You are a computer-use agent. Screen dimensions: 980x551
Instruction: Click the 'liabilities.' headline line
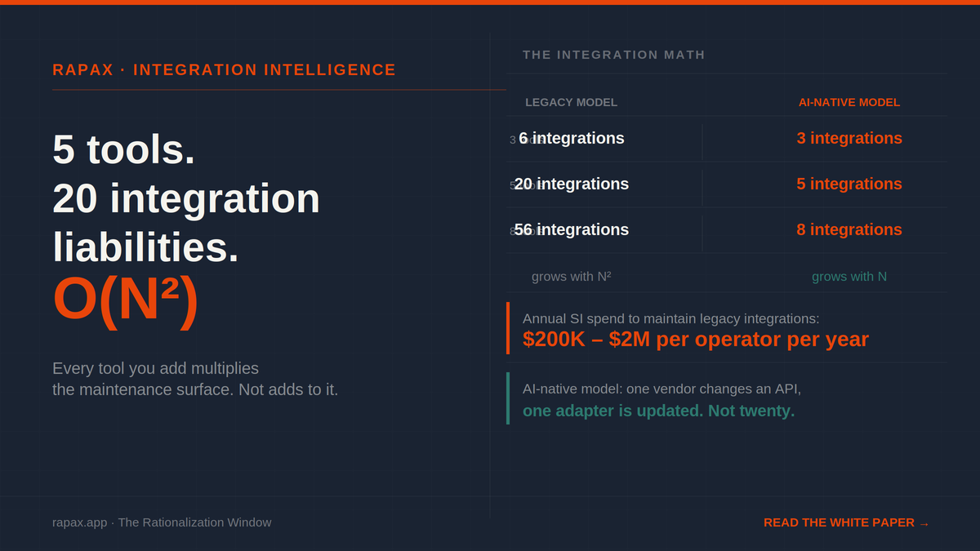tap(146, 247)
